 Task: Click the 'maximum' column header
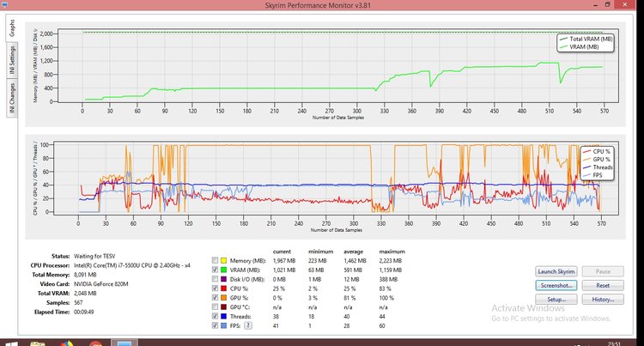coord(392,252)
